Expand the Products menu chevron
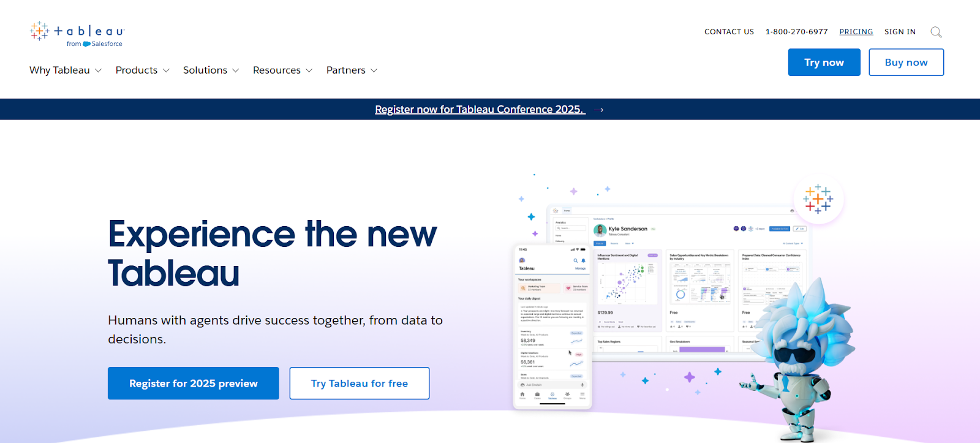 (166, 70)
